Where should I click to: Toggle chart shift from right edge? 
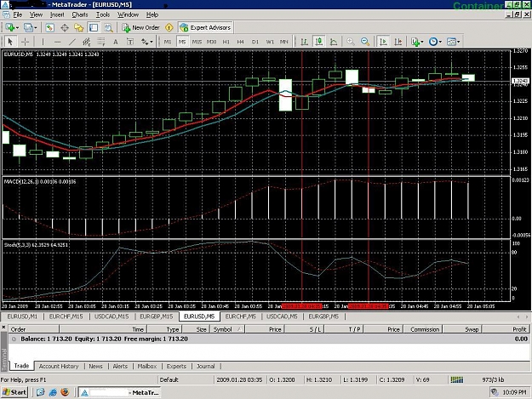click(398, 42)
